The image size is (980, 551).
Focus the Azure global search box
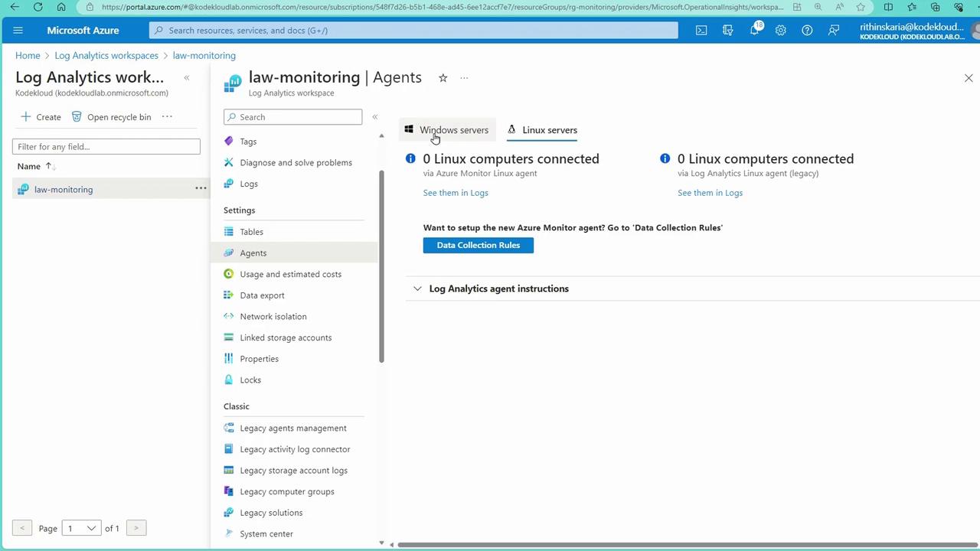pyautogui.click(x=413, y=31)
